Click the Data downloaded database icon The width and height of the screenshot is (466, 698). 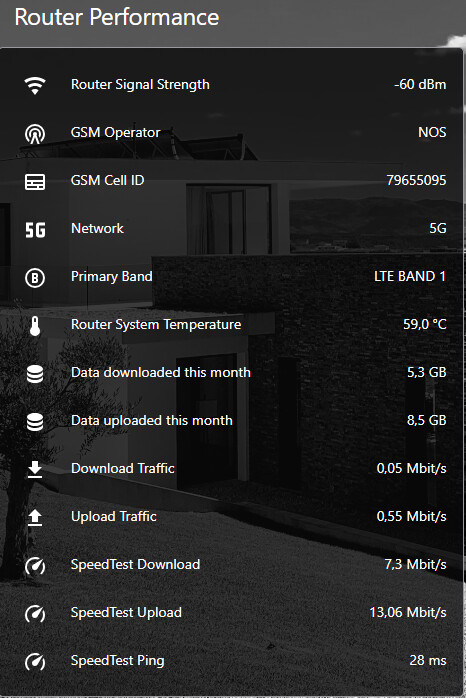(35, 374)
